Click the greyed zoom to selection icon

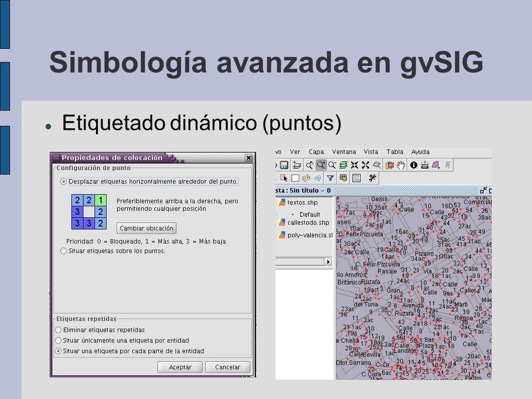pyautogui.click(x=377, y=166)
